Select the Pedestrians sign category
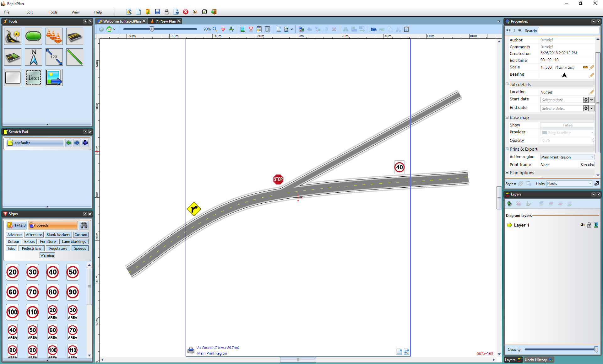Viewport: 603px width, 364px height. [x=31, y=249]
